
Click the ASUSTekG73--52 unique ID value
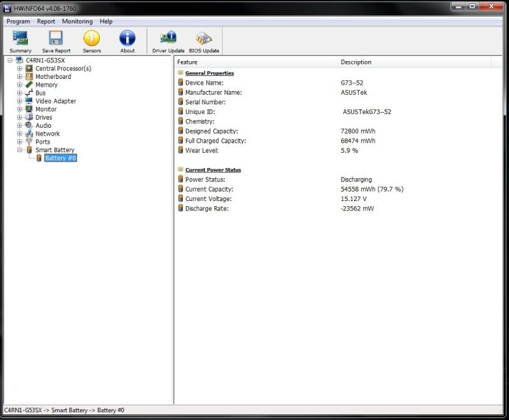click(x=367, y=111)
